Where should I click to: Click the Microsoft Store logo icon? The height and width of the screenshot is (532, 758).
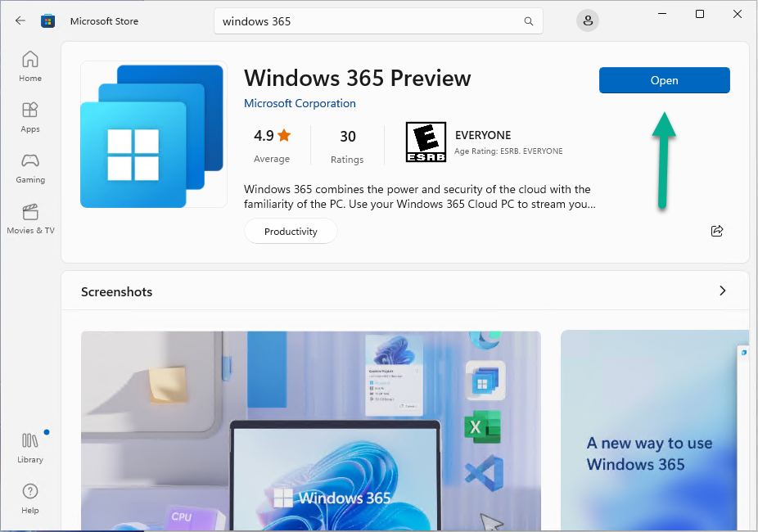pyautogui.click(x=47, y=21)
